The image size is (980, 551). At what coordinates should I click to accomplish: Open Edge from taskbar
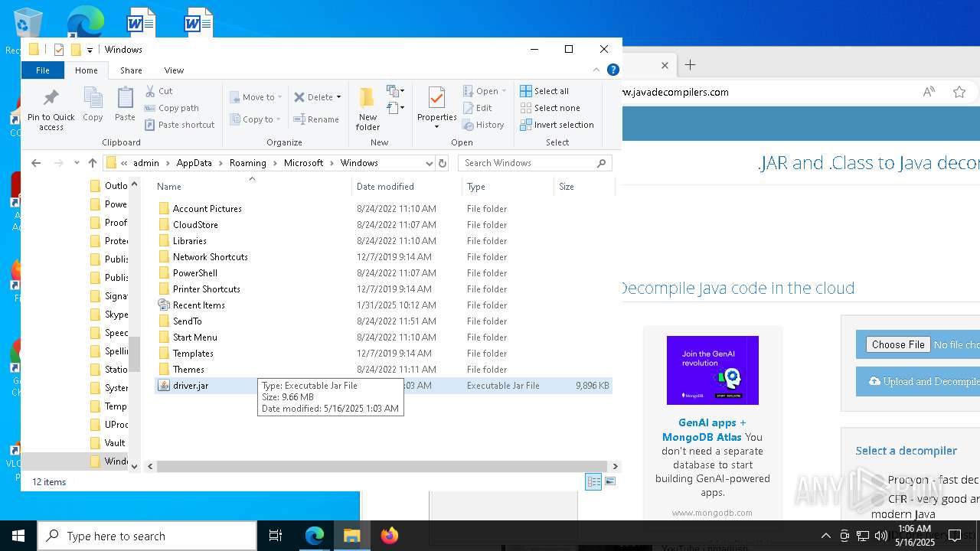coord(315,536)
